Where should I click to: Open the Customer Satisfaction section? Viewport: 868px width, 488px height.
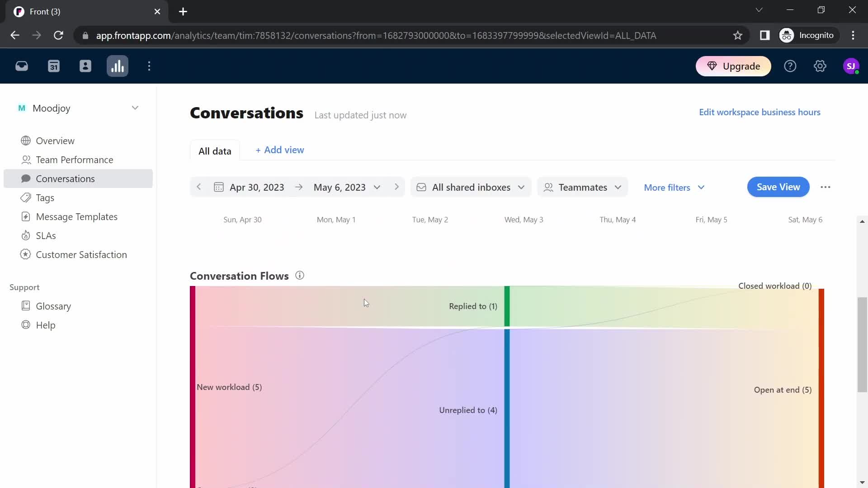[81, 255]
